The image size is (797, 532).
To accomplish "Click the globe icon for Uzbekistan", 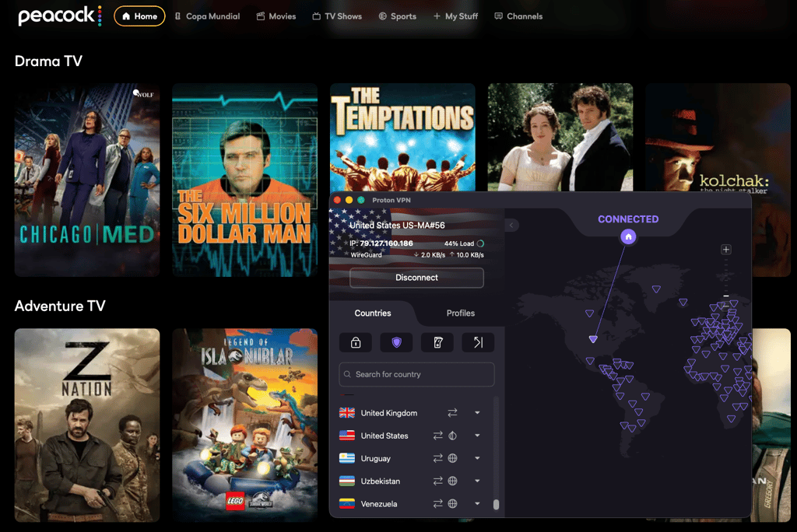I will pos(452,481).
